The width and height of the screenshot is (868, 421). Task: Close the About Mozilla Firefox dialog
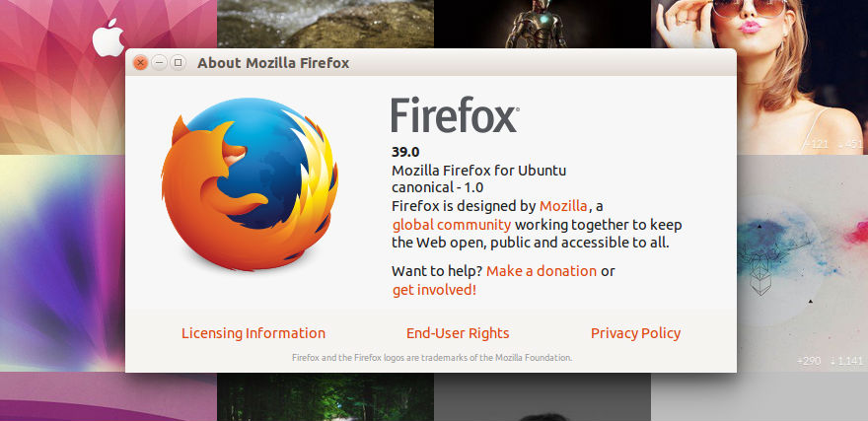pyautogui.click(x=141, y=63)
